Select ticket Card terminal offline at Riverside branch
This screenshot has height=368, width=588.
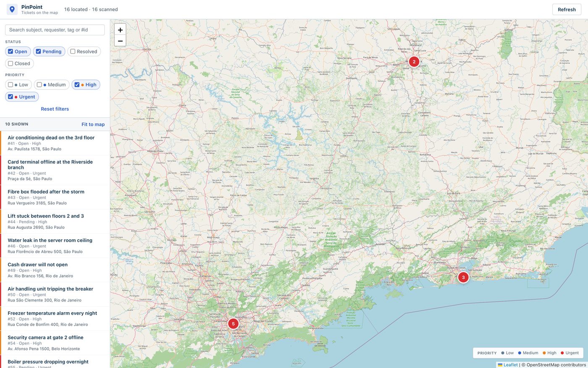coord(55,170)
